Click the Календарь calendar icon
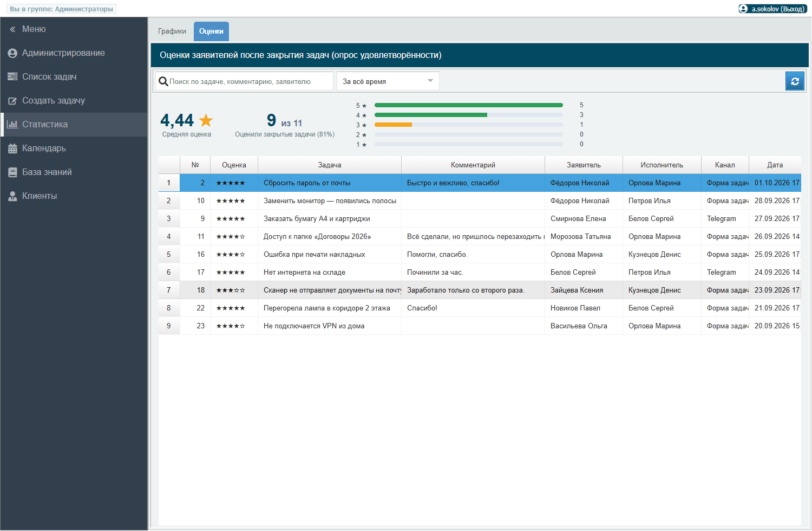 pos(12,148)
